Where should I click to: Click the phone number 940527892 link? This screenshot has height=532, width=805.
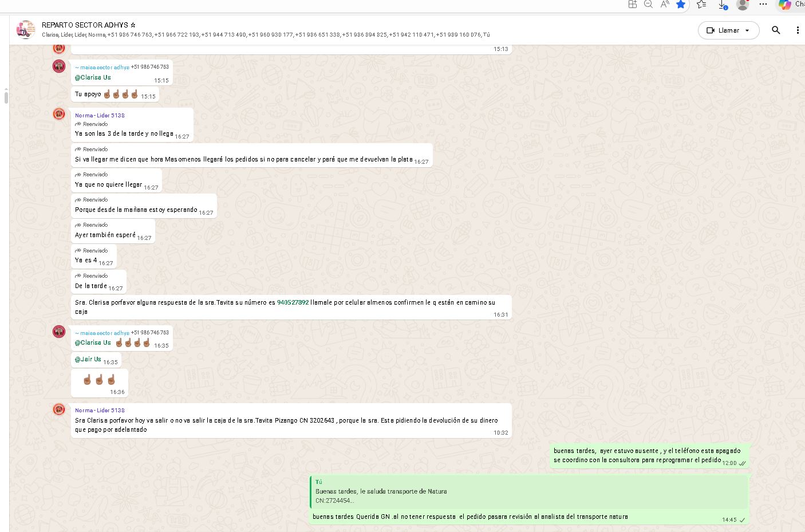click(293, 302)
